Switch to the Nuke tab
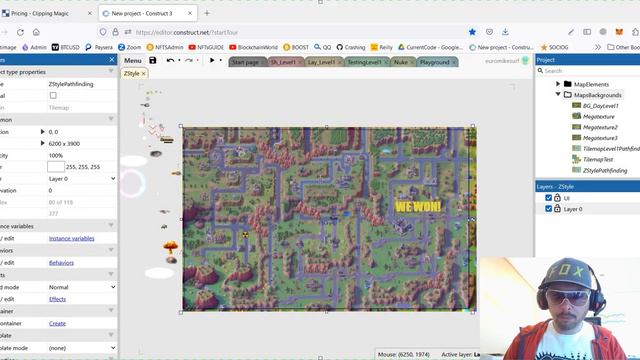The height and width of the screenshot is (360, 640). click(x=401, y=62)
